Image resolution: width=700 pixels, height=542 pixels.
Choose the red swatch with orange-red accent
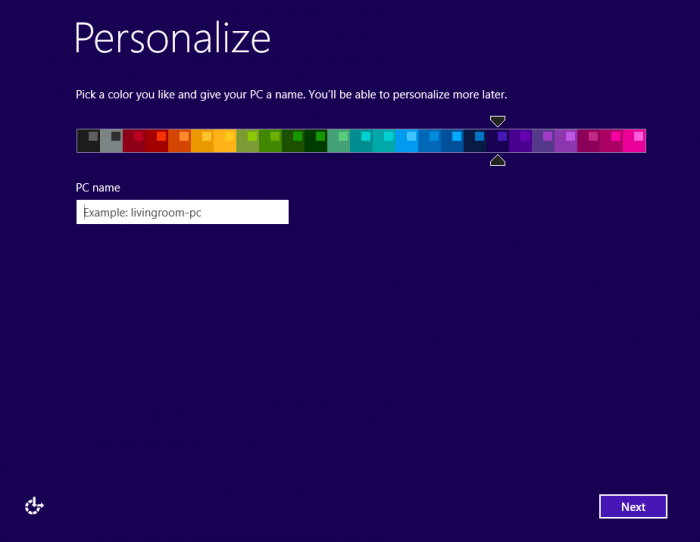pyautogui.click(x=157, y=141)
